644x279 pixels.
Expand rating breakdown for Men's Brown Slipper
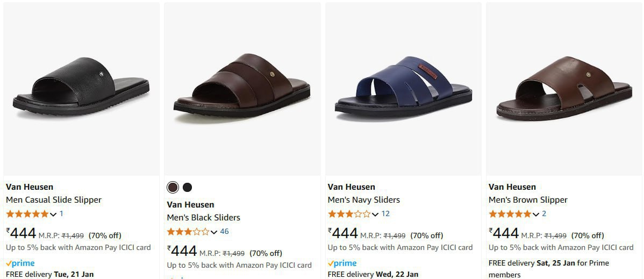(x=536, y=214)
